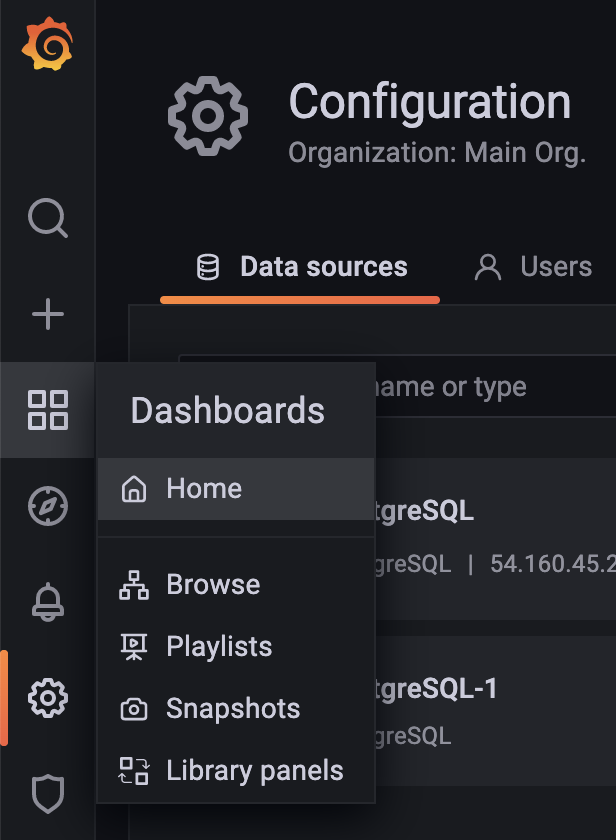616x840 pixels.
Task: Click the plus Create icon
Action: pos(48,314)
